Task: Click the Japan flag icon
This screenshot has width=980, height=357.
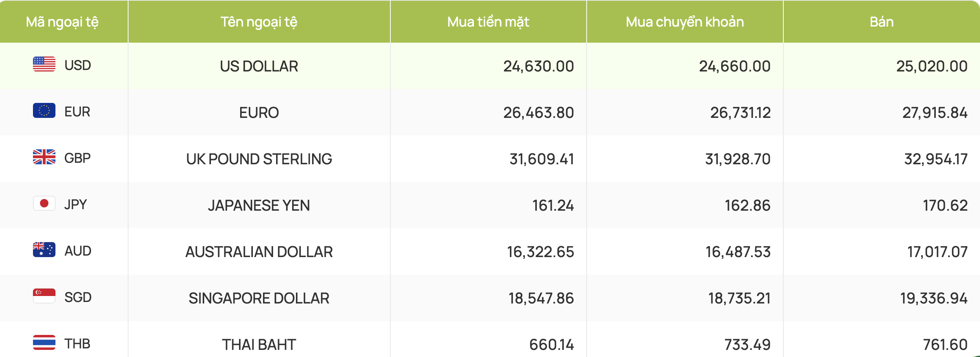Action: [44, 204]
